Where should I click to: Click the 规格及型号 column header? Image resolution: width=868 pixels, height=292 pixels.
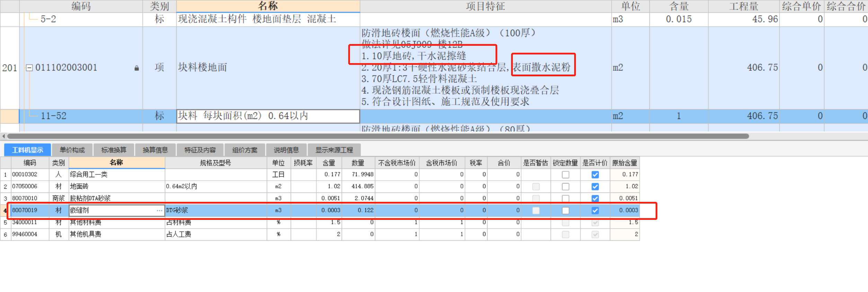click(216, 163)
